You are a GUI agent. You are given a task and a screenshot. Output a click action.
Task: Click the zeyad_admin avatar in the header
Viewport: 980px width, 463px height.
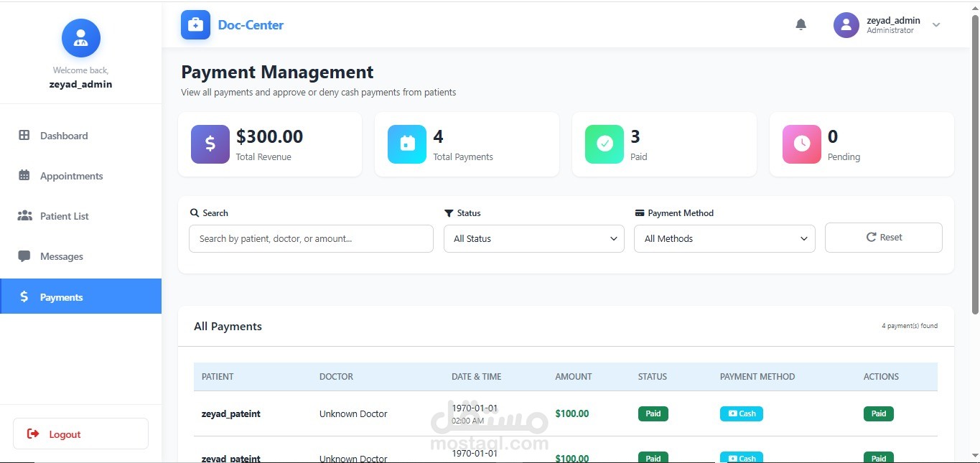(846, 25)
